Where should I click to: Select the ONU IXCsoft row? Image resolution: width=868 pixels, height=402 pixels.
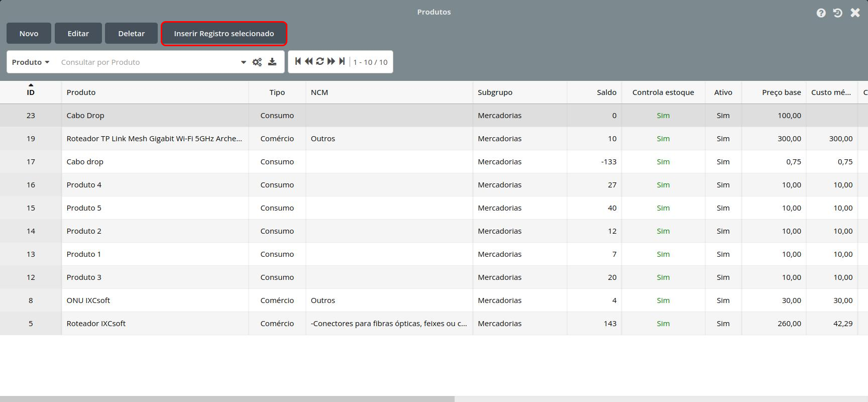pyautogui.click(x=434, y=300)
